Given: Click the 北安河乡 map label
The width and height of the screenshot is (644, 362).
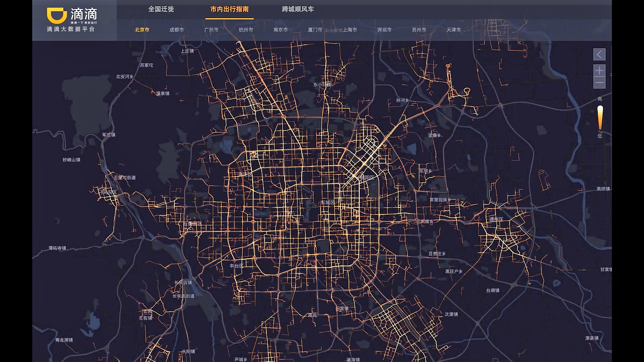Looking at the screenshot, I should point(125,76).
